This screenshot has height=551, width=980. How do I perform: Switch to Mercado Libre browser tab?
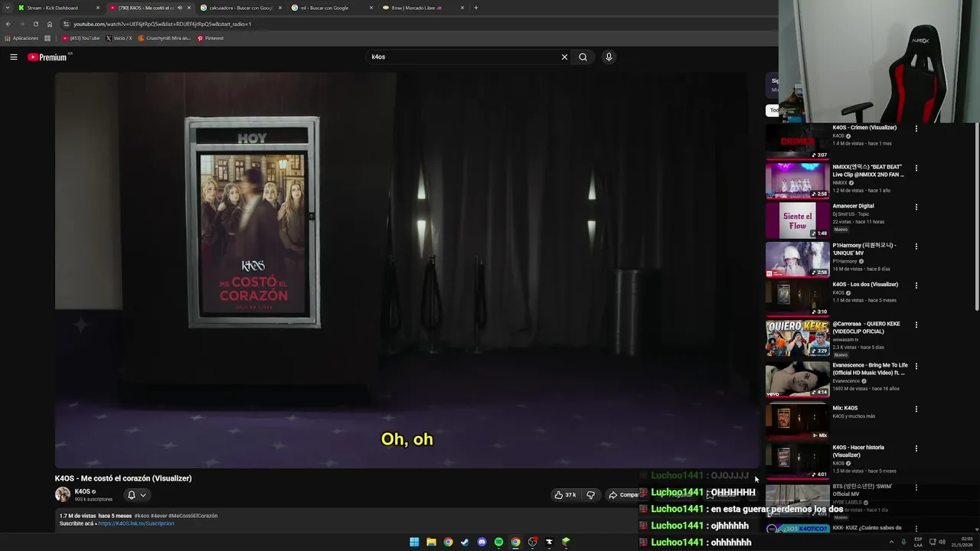pos(422,8)
